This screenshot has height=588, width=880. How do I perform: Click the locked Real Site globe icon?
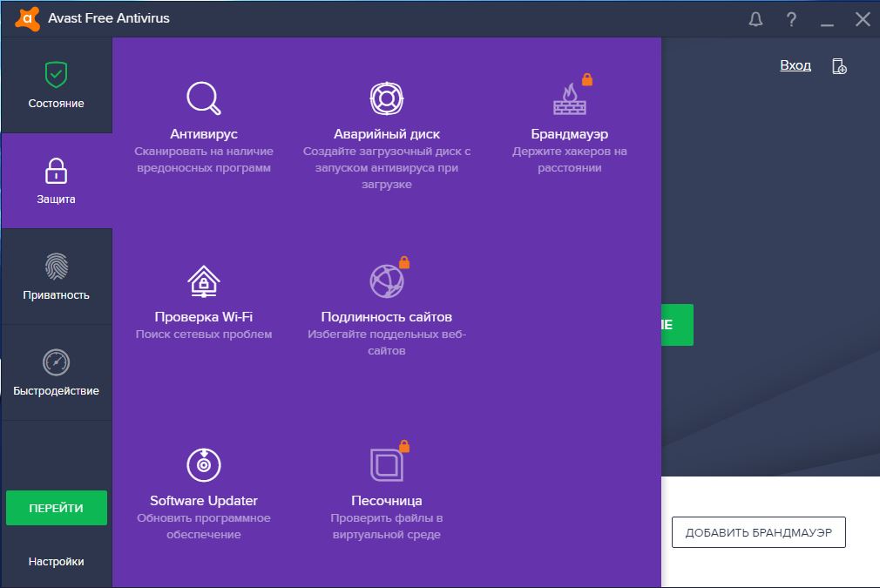coord(386,281)
